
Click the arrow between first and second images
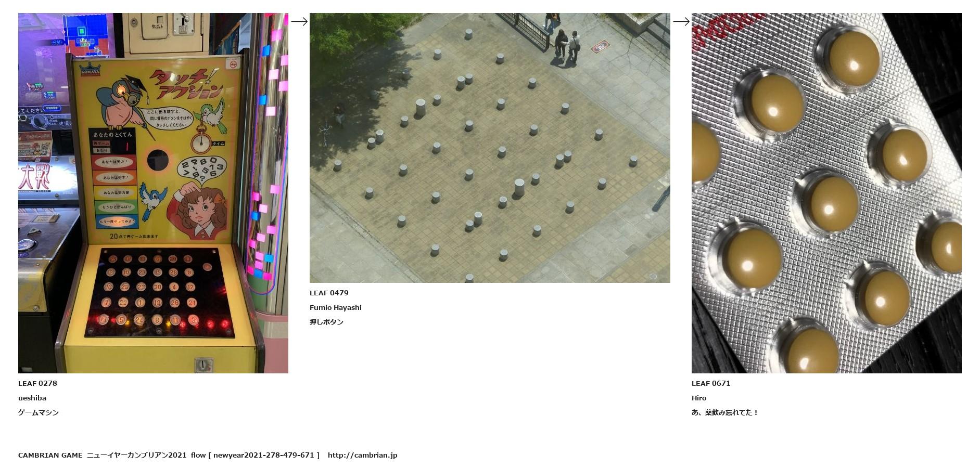(x=299, y=21)
